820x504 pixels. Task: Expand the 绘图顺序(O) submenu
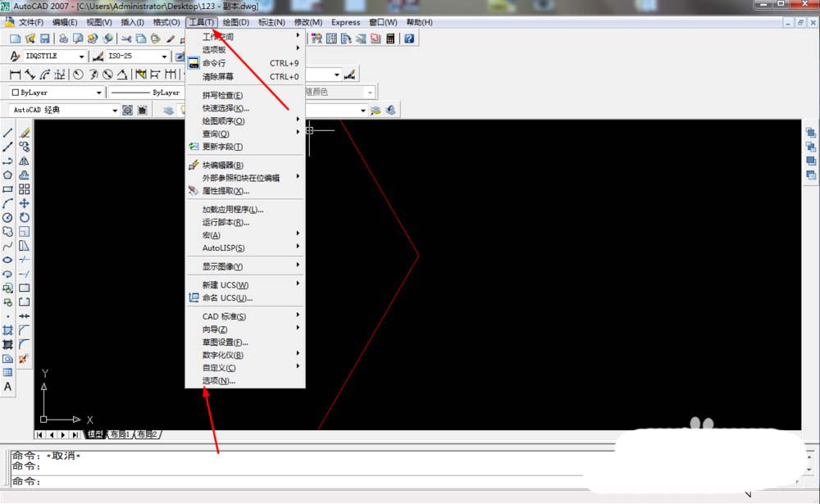(245, 120)
